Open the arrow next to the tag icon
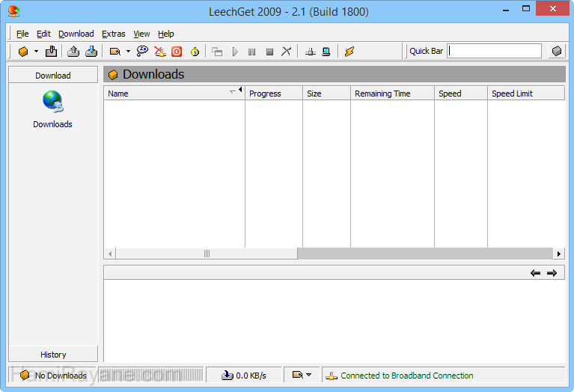Image resolution: width=574 pixels, height=392 pixels. (x=128, y=51)
